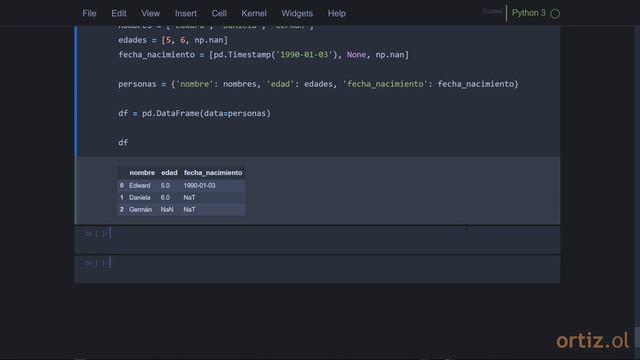Click the first empty code cell input
The image size is (640, 360).
tap(334, 239)
